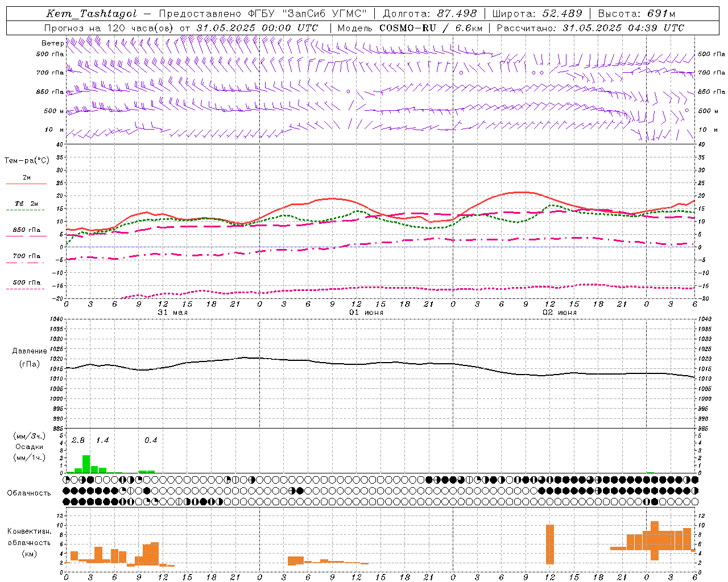
Task: Select the 850 гПа wind level label at left
Action: tap(50, 92)
